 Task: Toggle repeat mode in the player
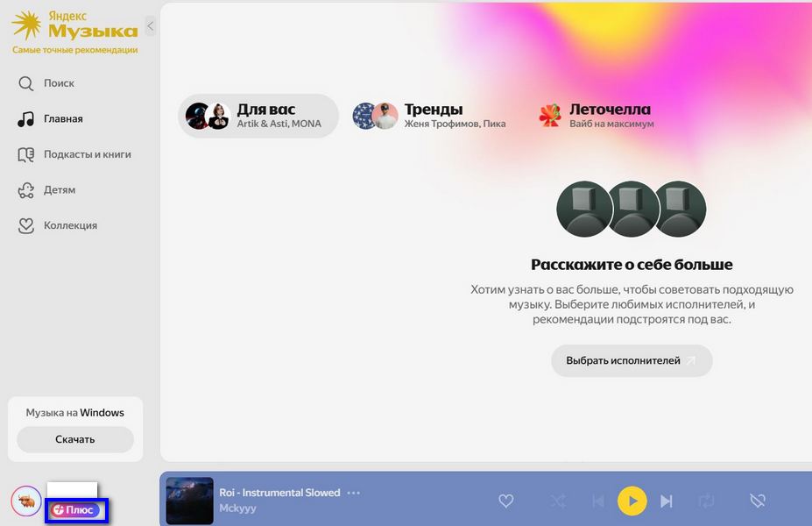coord(706,501)
